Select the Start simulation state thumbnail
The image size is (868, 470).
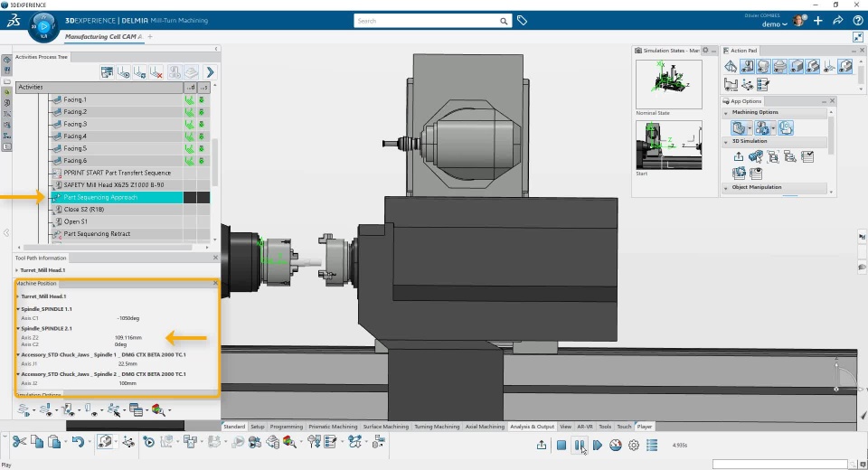669,145
